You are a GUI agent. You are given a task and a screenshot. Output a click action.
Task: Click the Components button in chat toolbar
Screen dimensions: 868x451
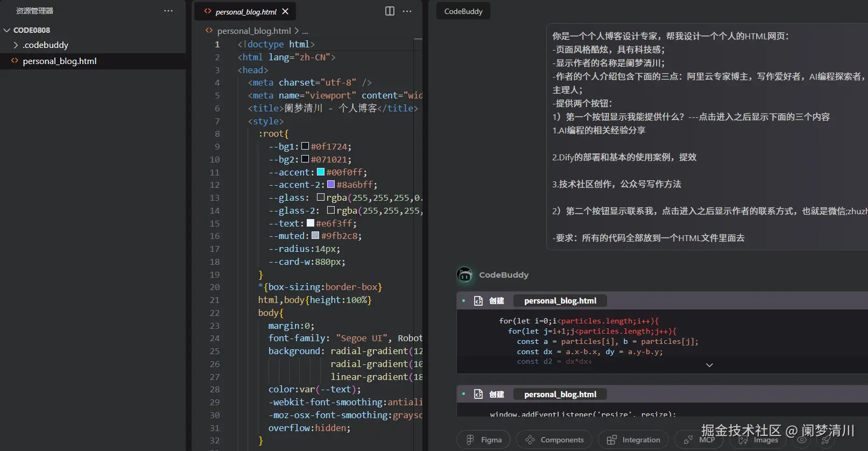click(554, 440)
